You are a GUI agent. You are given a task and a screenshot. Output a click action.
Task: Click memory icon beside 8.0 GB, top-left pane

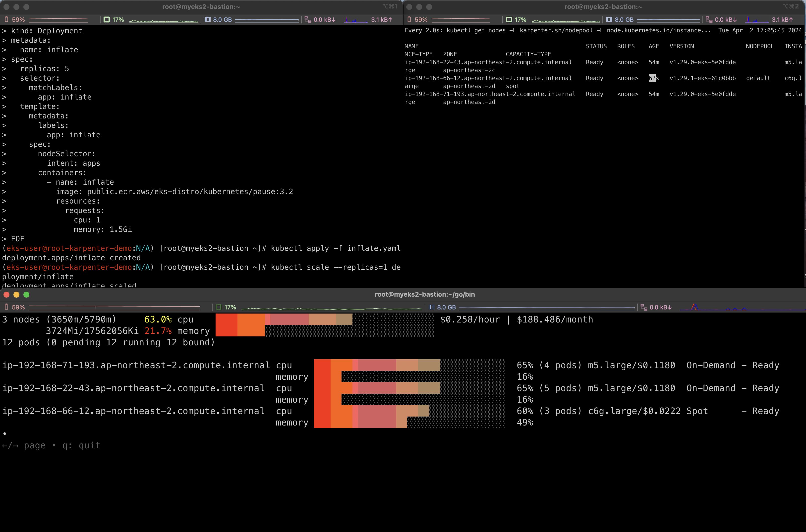(207, 20)
